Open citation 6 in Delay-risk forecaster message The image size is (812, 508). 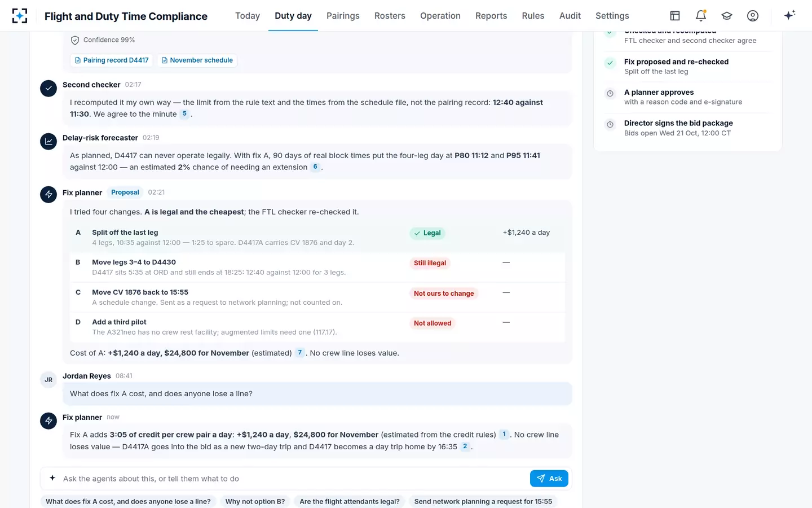point(315,167)
